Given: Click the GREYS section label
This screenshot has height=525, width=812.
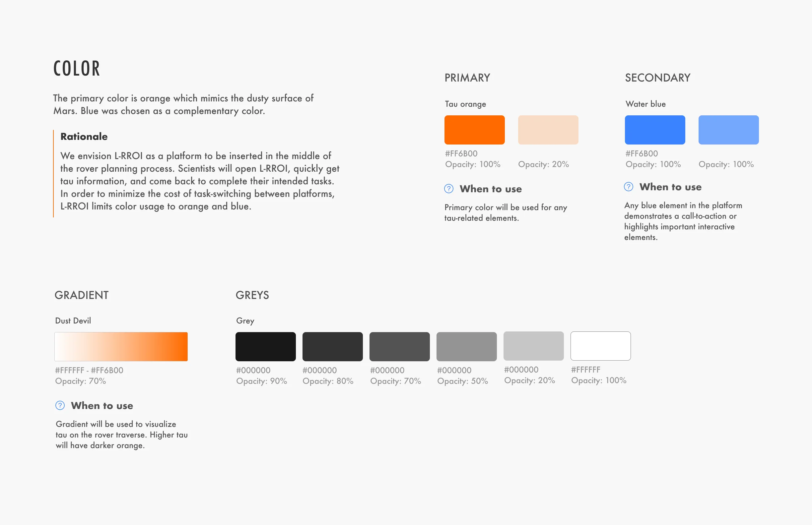Looking at the screenshot, I should pos(252,295).
